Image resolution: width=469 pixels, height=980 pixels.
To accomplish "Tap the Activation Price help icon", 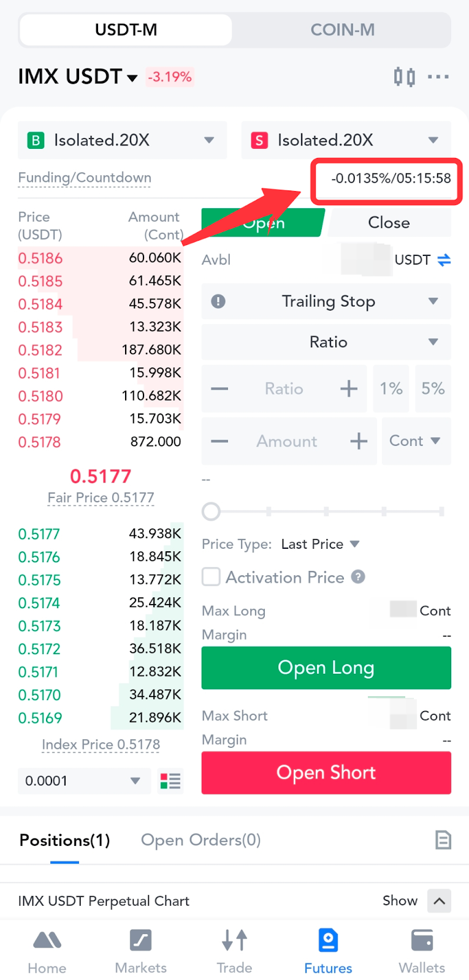I will tap(359, 577).
